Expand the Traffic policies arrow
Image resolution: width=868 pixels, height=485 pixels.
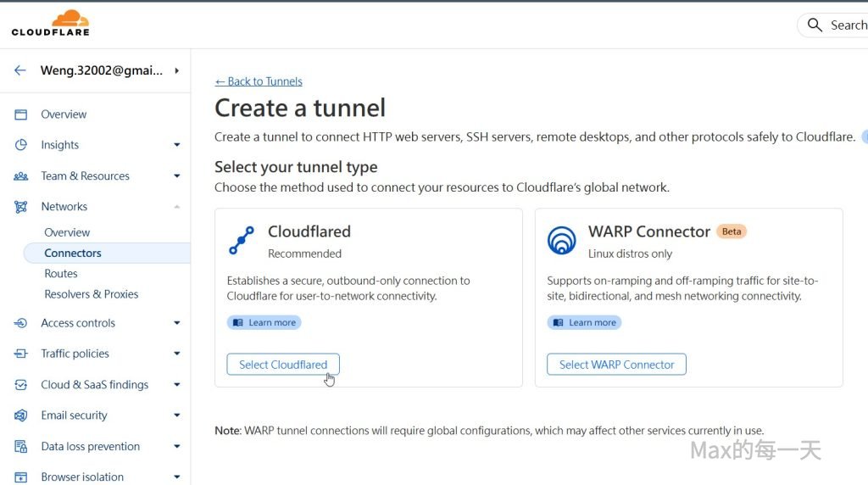(176, 354)
